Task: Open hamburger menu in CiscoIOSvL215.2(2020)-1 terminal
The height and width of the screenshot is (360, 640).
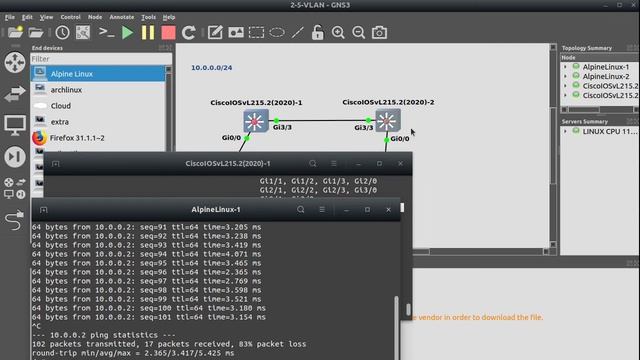Action: pyautogui.click(x=334, y=163)
